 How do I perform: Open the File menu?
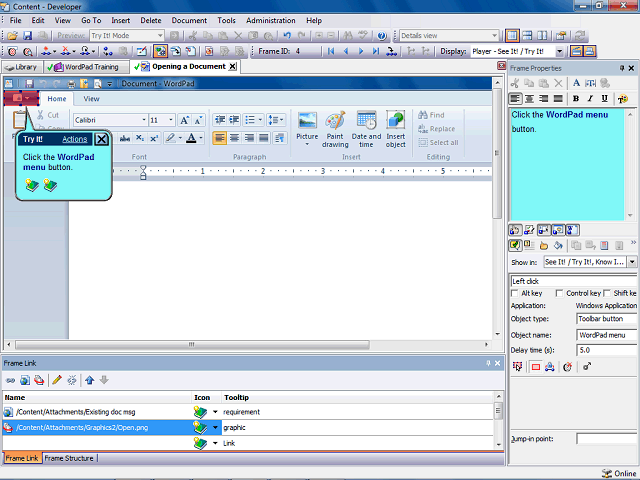point(16,20)
